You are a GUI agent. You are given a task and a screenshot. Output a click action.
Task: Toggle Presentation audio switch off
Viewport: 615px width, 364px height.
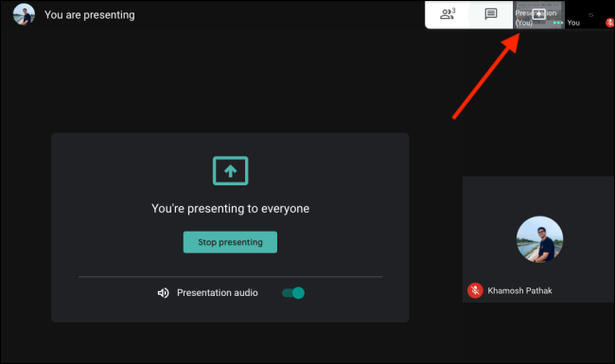point(293,293)
